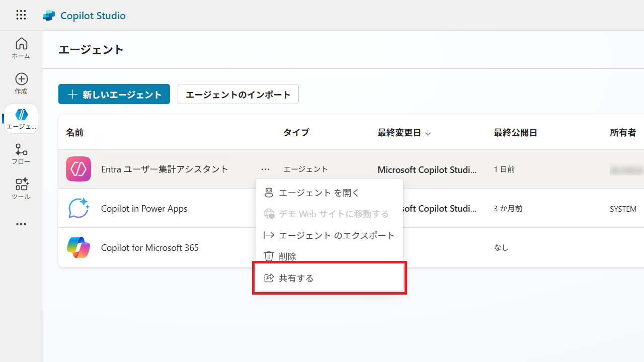Click タイプ column header
Viewport: 644px width, 362px height.
296,133
